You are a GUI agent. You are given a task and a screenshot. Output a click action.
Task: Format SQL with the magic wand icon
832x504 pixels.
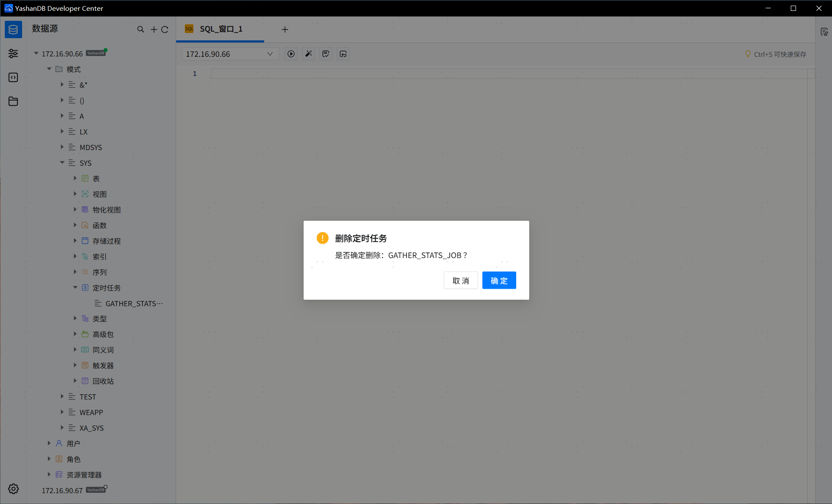click(308, 54)
